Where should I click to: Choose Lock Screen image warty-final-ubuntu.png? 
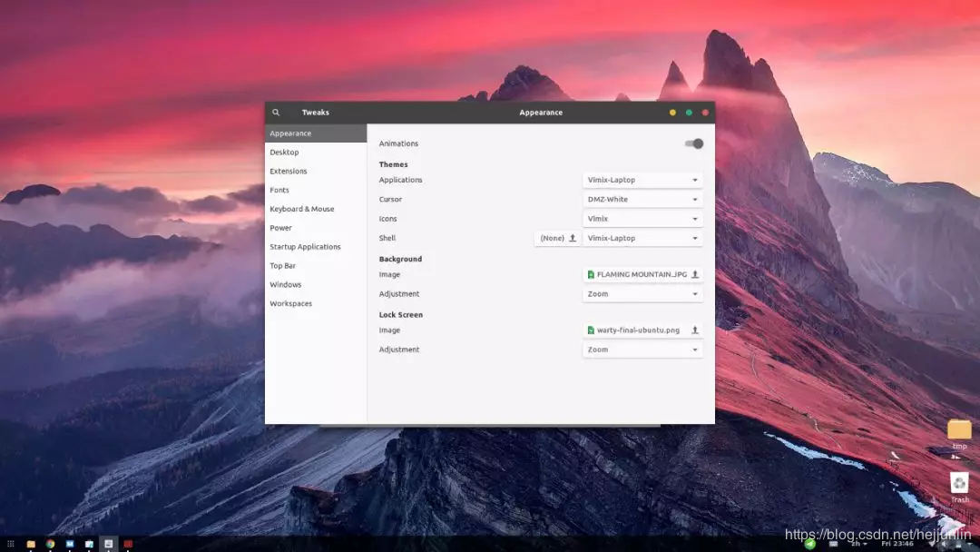pyautogui.click(x=642, y=330)
